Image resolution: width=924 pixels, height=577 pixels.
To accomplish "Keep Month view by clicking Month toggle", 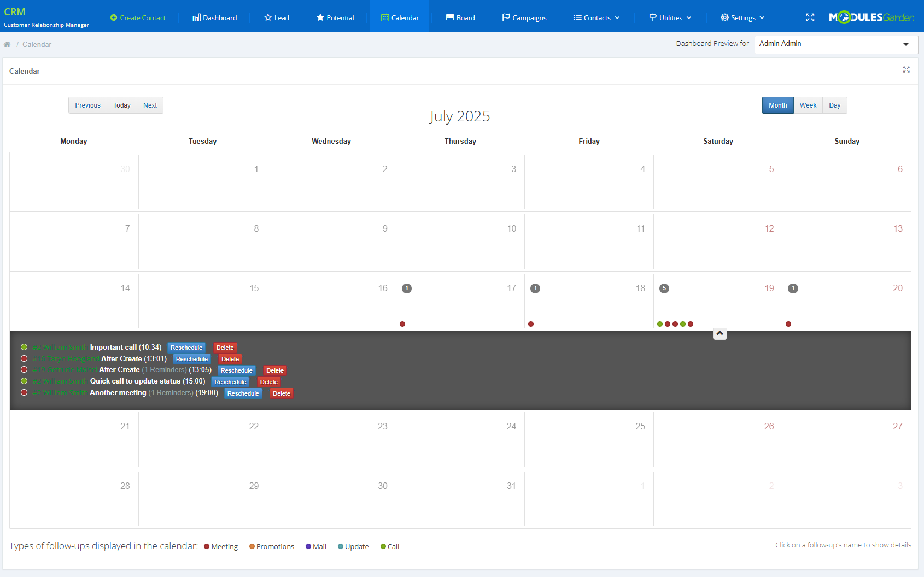I will coord(777,105).
